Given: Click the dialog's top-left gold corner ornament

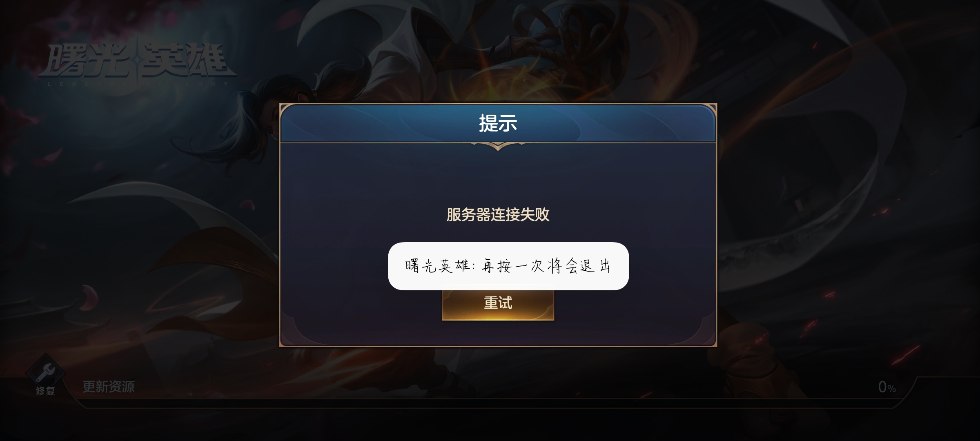Looking at the screenshot, I should pos(288,112).
